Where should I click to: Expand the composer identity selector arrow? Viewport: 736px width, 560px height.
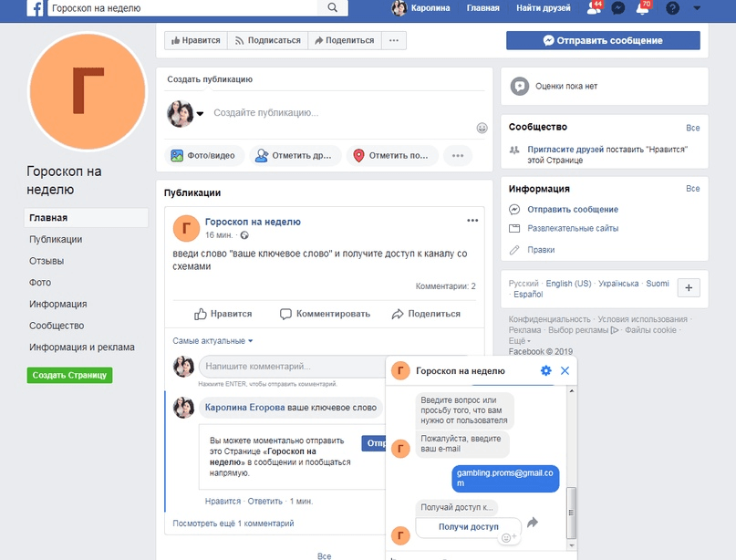click(x=200, y=113)
